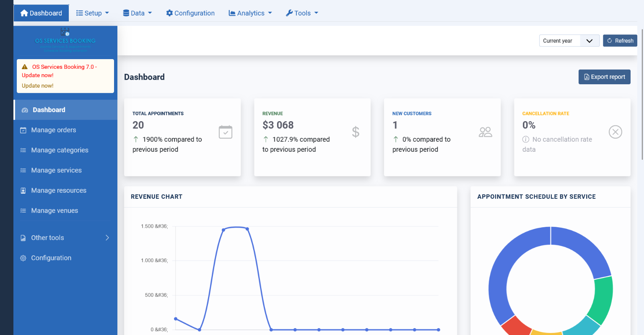Viewport: 644px width, 335px height.
Task: Open Manage services in the sidebar
Action: tap(65, 170)
